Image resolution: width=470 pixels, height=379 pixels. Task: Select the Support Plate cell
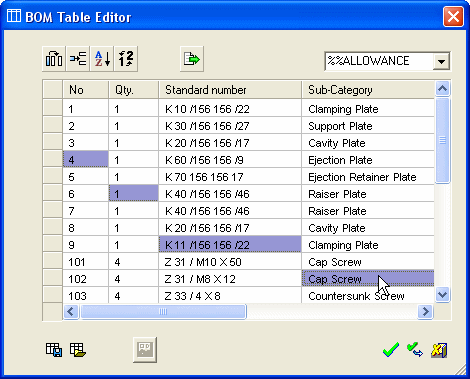[x=368, y=126]
